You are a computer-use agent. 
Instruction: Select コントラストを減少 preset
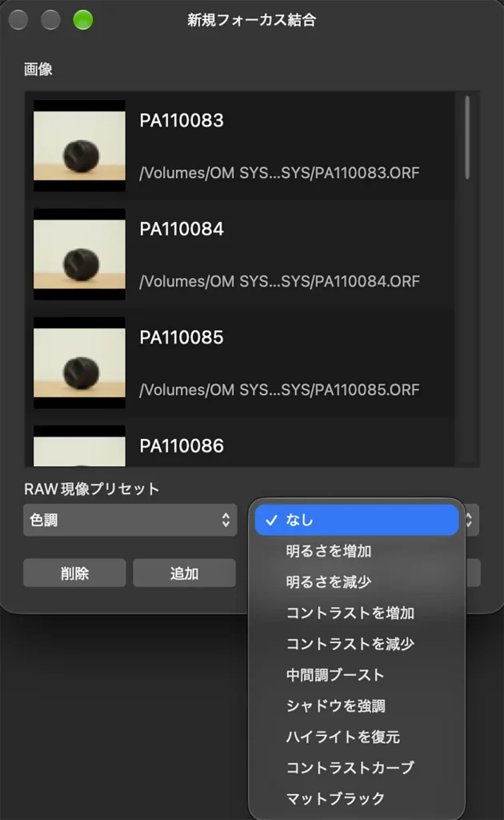tap(357, 644)
